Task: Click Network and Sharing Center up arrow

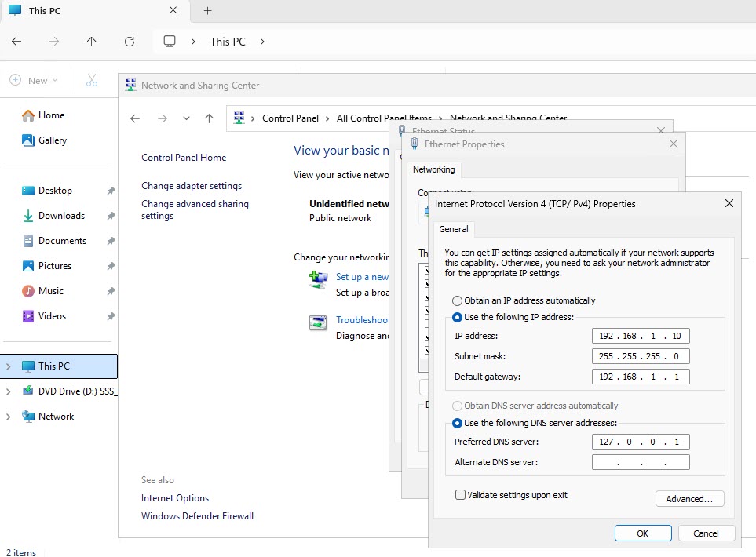Action: tap(209, 118)
